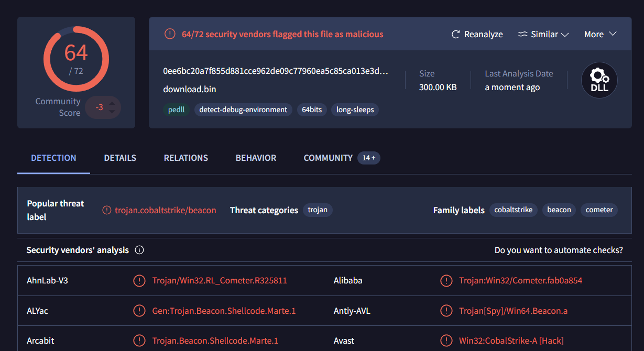
Task: Open the info icon beside Security vendors' analysis
Action: (139, 250)
